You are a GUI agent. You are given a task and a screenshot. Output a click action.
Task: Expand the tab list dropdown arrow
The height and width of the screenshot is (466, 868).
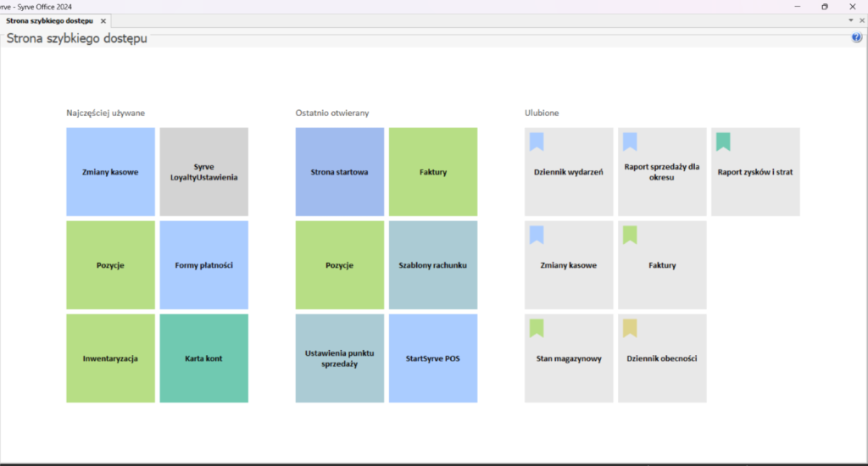tap(850, 19)
